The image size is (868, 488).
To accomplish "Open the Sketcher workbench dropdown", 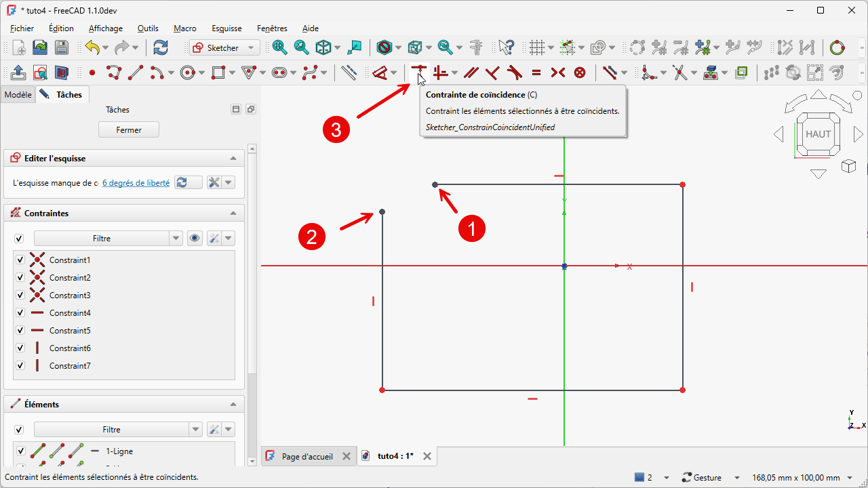I will (x=224, y=47).
